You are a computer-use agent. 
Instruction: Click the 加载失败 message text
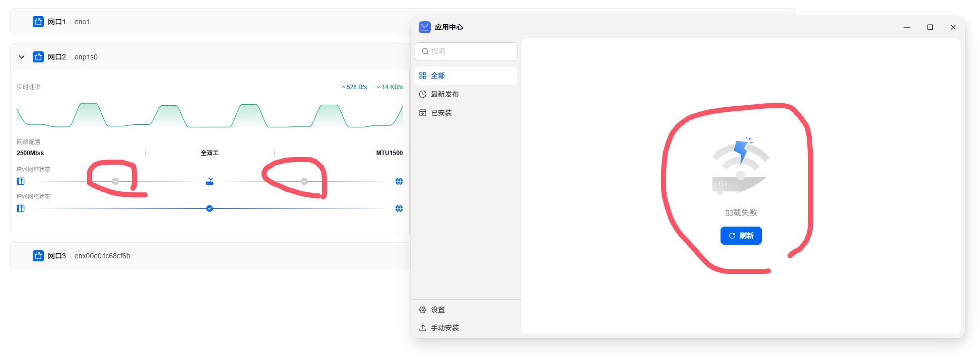pos(741,212)
